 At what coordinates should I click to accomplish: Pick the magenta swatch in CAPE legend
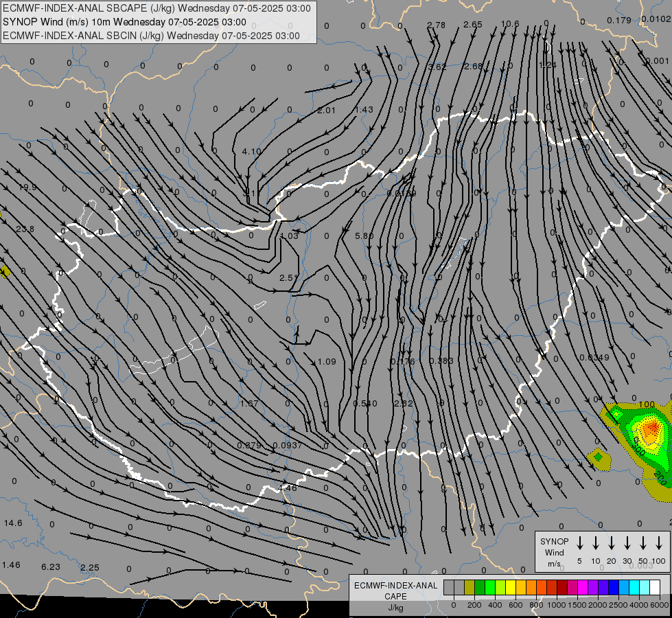[x=583, y=587]
